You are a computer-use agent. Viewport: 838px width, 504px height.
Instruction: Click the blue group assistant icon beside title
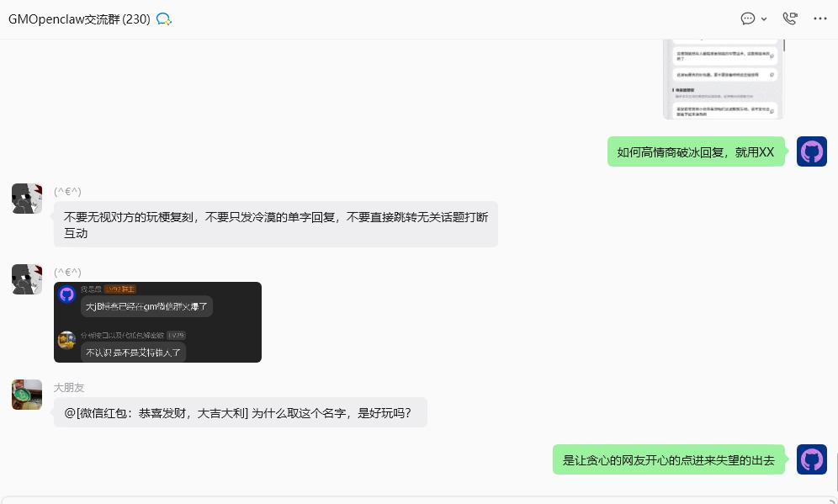pos(163,20)
